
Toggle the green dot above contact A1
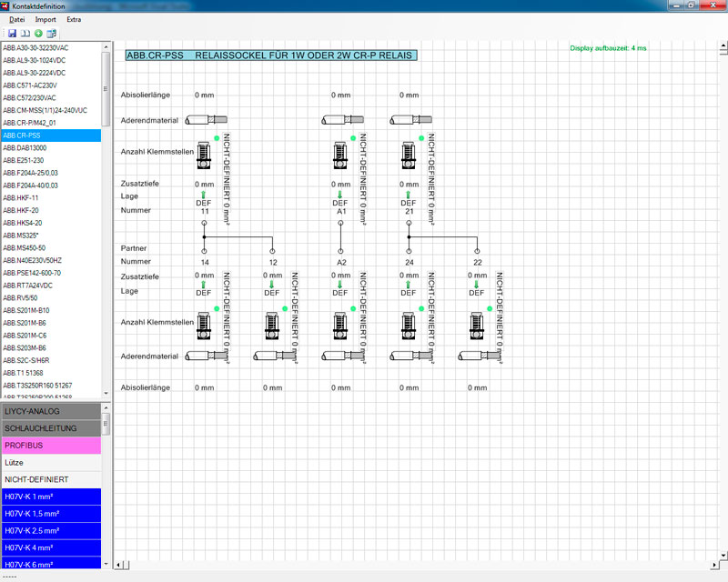click(353, 137)
